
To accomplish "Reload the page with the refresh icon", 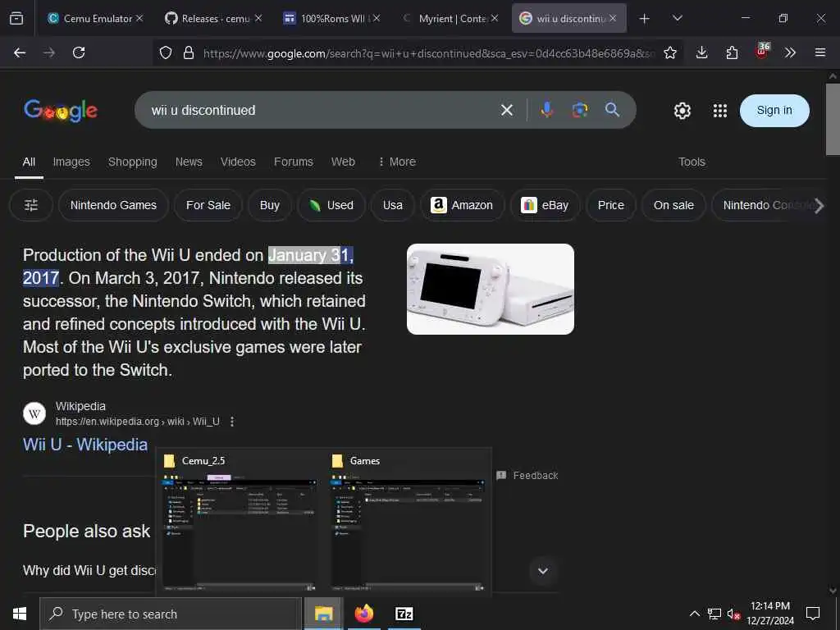I will (79, 52).
